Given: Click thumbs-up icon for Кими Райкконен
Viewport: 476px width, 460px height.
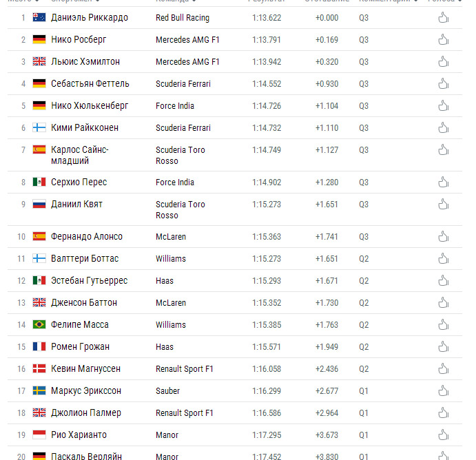Looking at the screenshot, I should pos(443,128).
